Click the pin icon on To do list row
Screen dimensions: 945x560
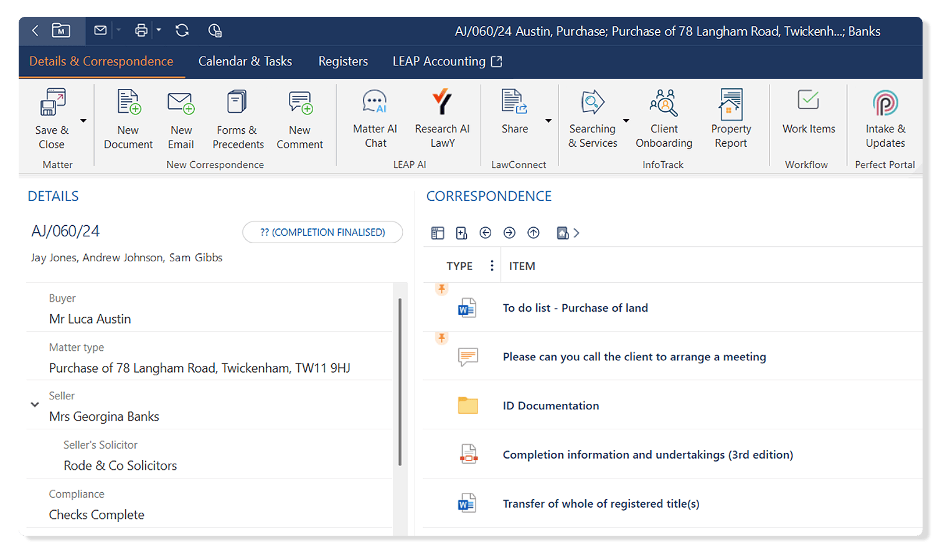click(x=441, y=289)
